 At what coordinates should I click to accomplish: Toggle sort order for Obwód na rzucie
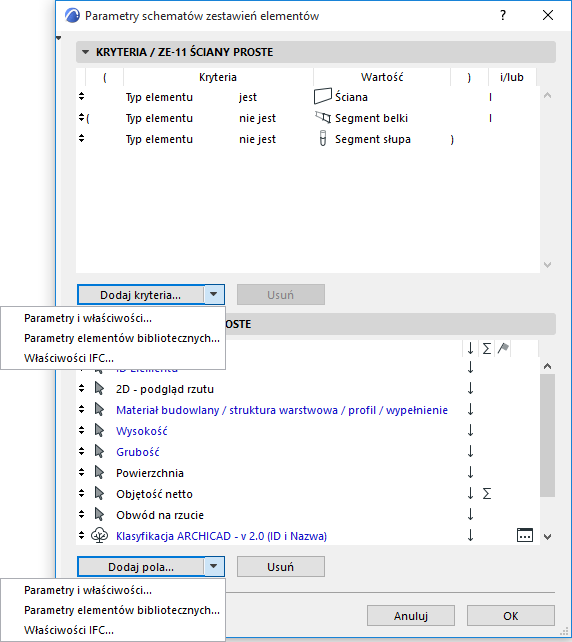(470, 514)
